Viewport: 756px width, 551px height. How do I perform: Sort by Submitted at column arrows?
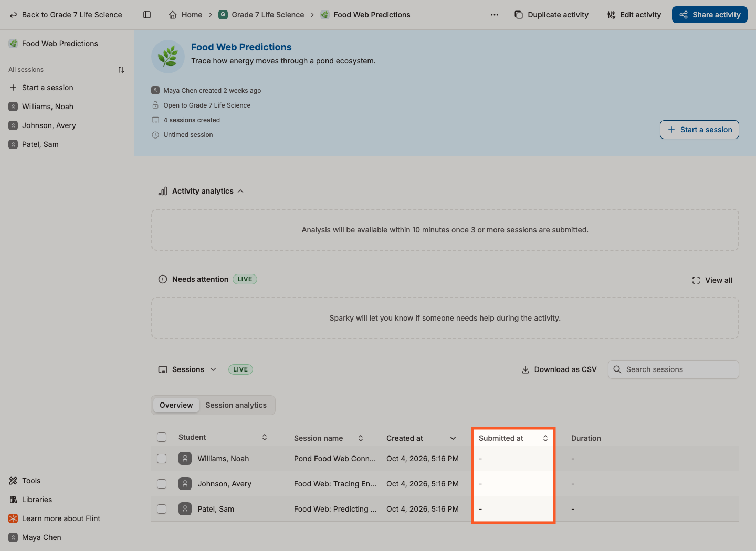(545, 438)
